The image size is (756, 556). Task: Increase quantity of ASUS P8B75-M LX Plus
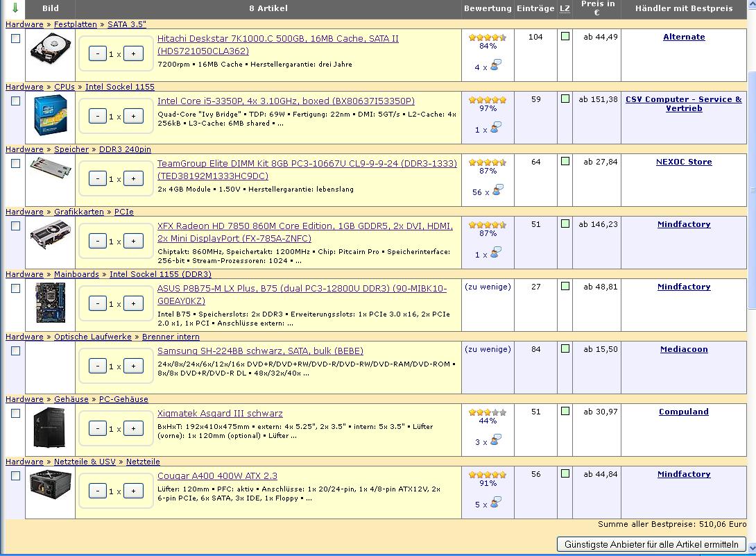[x=134, y=303]
